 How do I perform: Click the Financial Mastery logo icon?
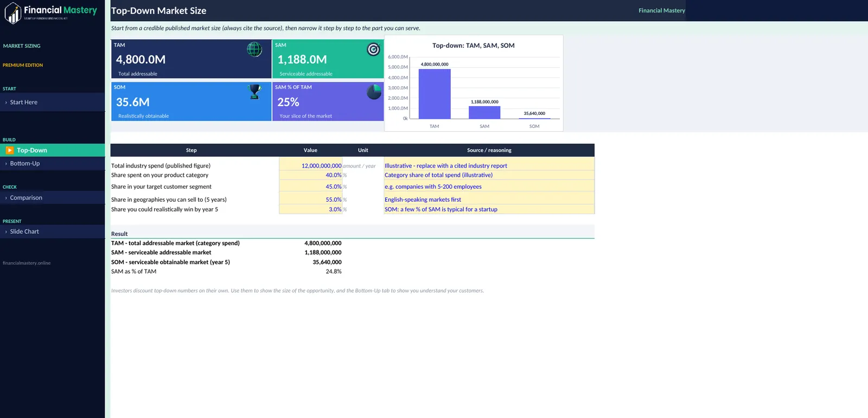click(12, 13)
